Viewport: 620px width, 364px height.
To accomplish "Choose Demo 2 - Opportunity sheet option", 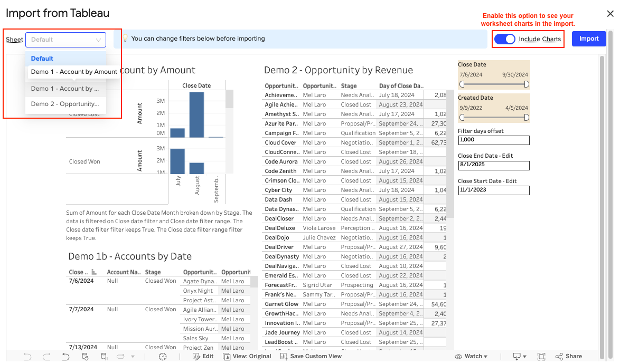I will point(65,104).
